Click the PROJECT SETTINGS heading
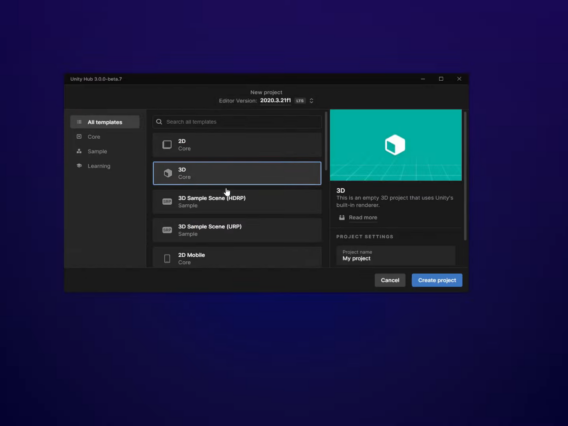The width and height of the screenshot is (568, 426). click(365, 237)
